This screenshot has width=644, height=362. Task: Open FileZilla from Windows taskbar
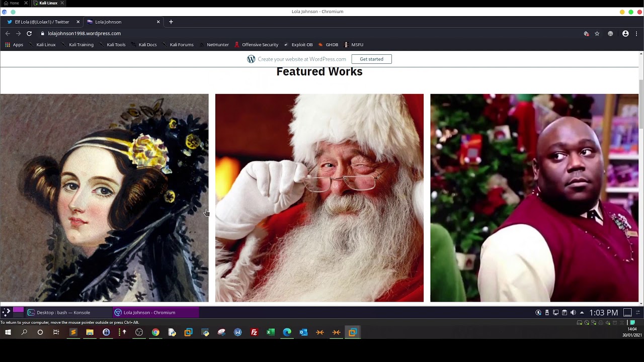tap(254, 332)
